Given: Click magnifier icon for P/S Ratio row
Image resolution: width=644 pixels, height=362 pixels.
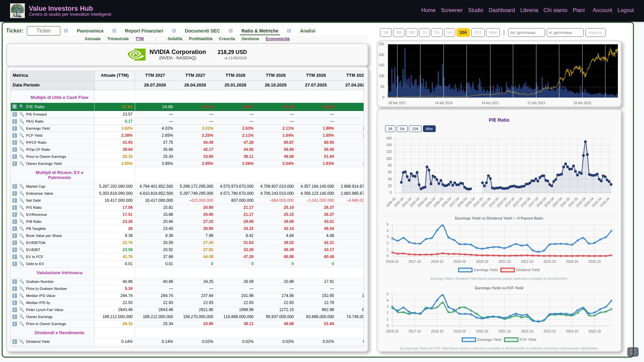Looking at the screenshot, I should (21, 207).
